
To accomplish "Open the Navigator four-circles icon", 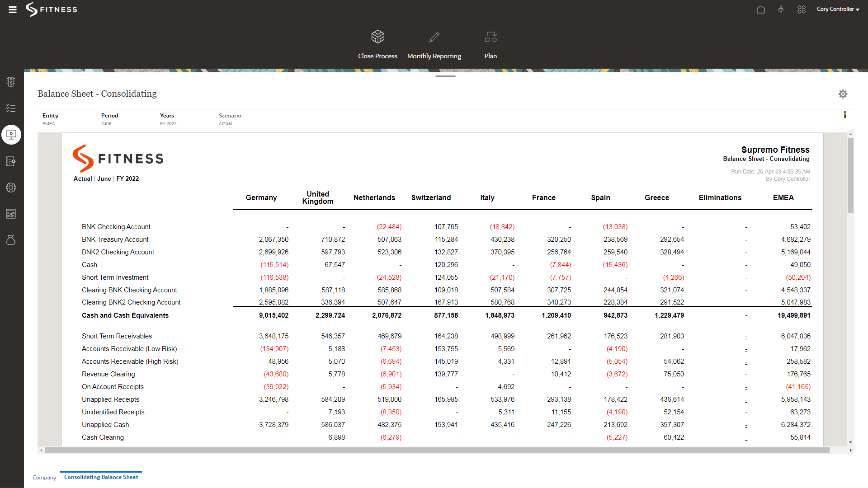I will 802,9.
